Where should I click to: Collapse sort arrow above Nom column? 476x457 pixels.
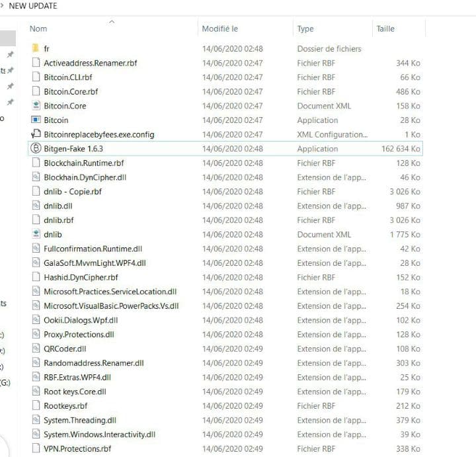(111, 21)
